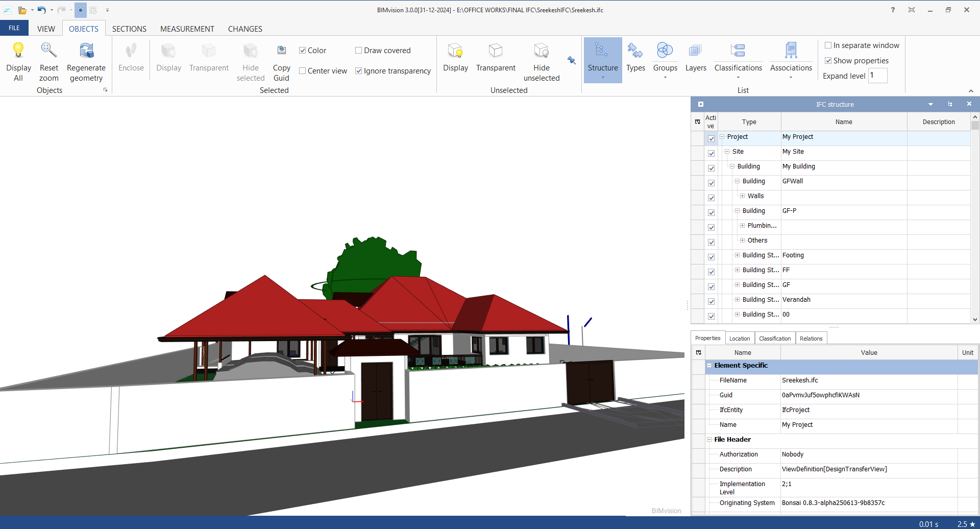The width and height of the screenshot is (980, 529).
Task: Open the Relations properties tab
Action: click(x=811, y=338)
